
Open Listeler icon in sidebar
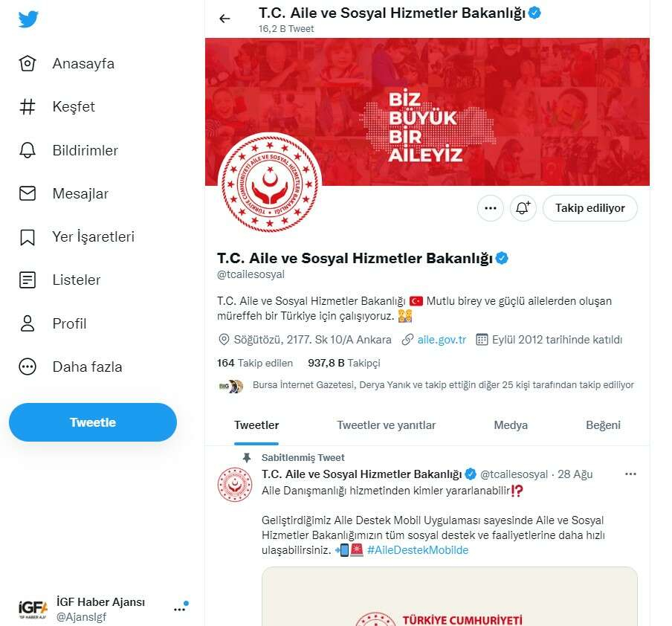click(x=28, y=280)
